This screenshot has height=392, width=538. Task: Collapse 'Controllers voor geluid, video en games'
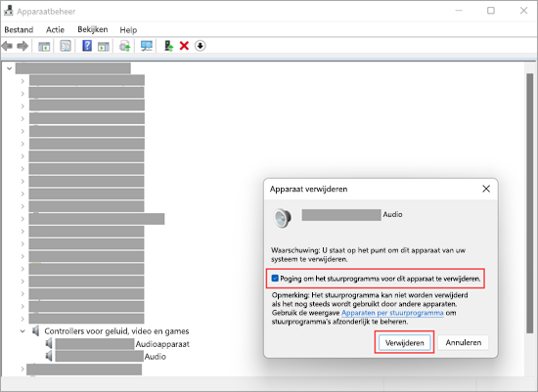pyautogui.click(x=22, y=331)
